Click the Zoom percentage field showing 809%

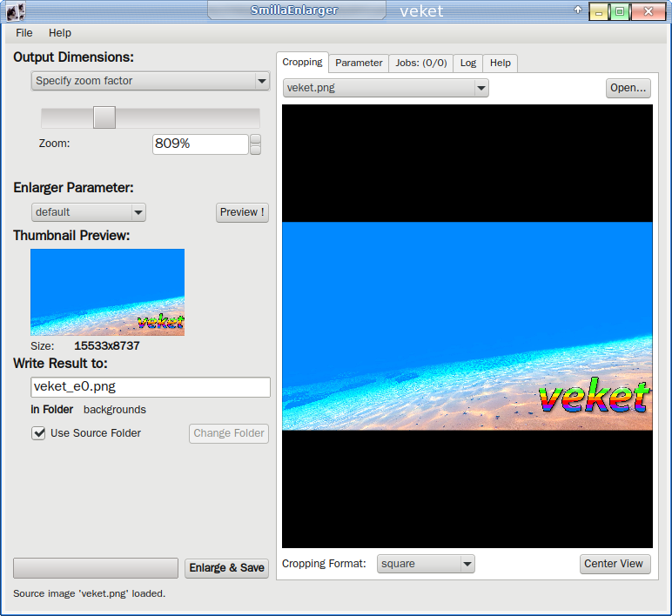200,144
